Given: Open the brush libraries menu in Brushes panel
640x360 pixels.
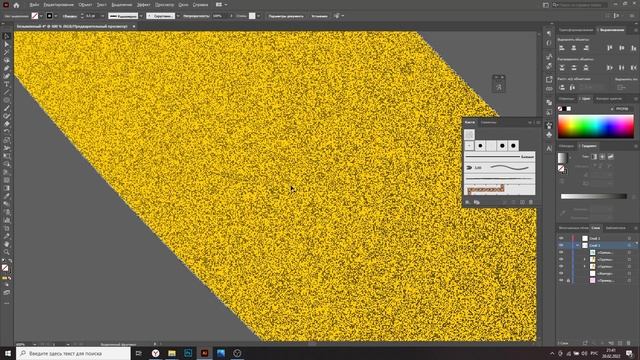Looking at the screenshot, I should 468,202.
